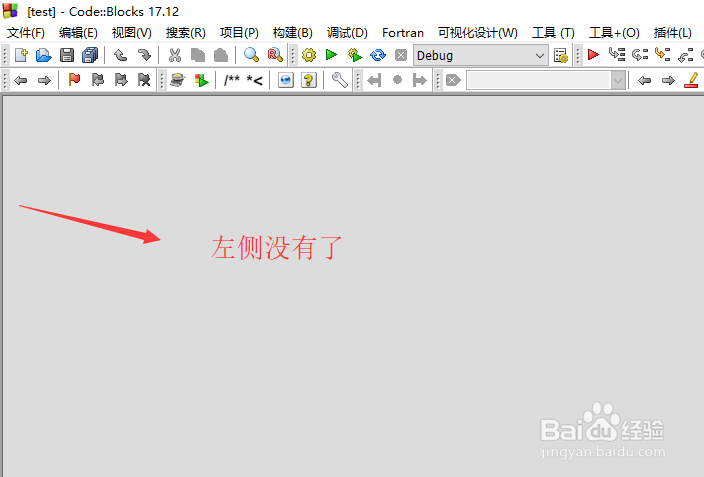Open the 文件(F) menu
This screenshot has height=477, width=704.
[x=26, y=33]
